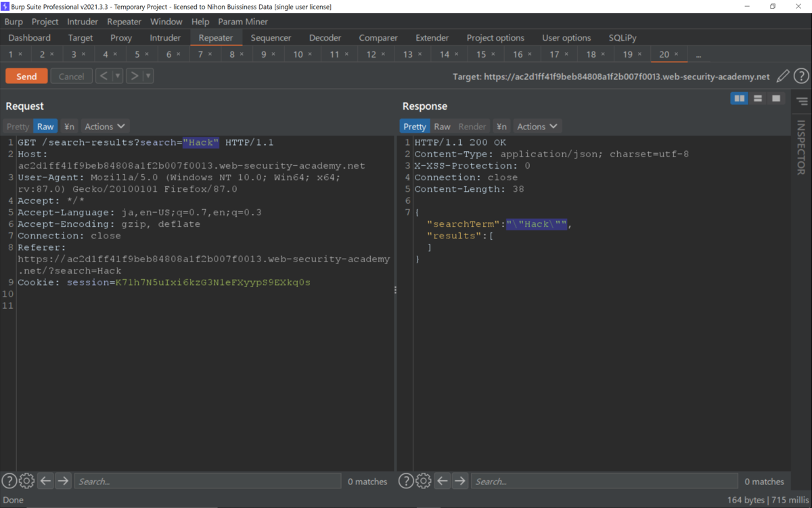Switch response view to Render
Viewport: 812px width, 508px height.
[x=472, y=127]
